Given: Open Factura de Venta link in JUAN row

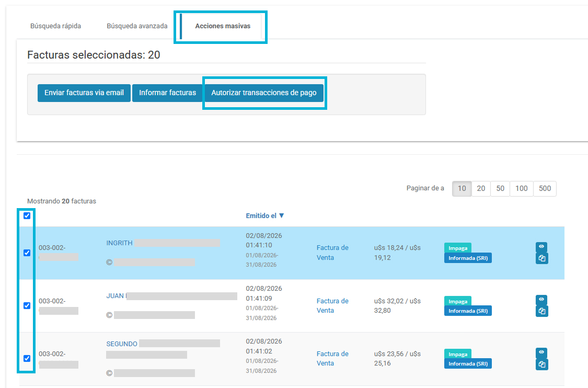Looking at the screenshot, I should pyautogui.click(x=332, y=305).
